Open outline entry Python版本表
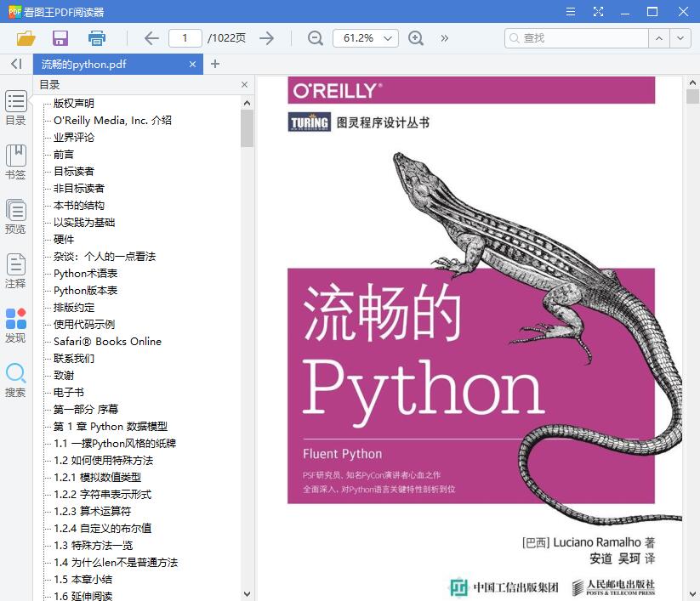The width and height of the screenshot is (700, 601). [x=85, y=291]
